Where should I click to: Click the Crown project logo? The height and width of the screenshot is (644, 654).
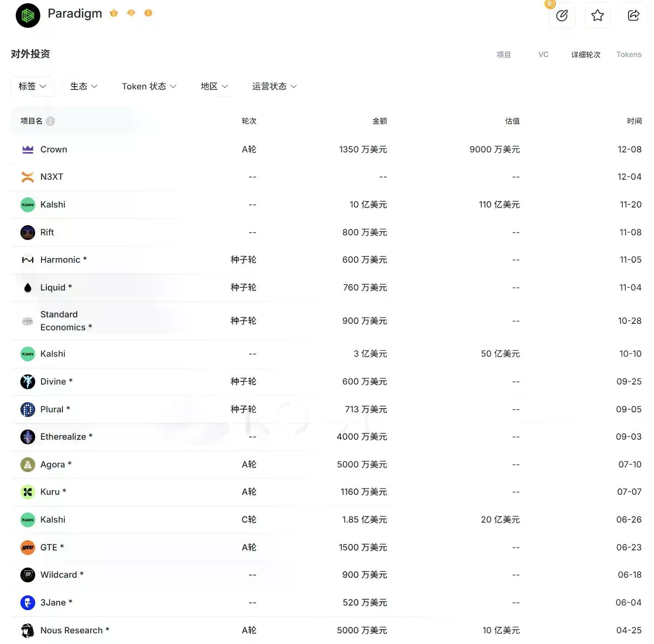[28, 149]
